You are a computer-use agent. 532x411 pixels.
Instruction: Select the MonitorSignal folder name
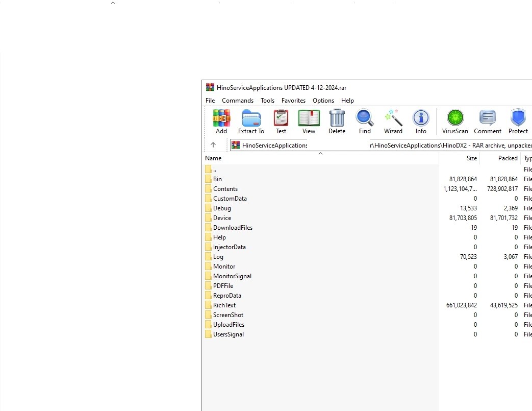tap(233, 276)
